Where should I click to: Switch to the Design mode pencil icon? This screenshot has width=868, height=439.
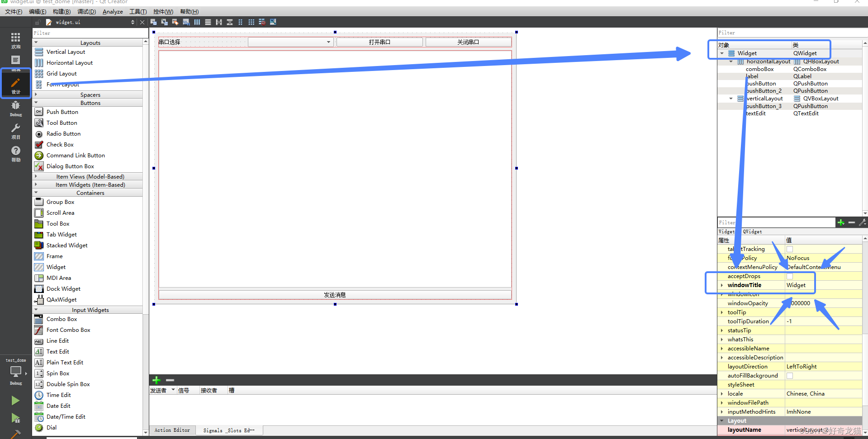(x=16, y=84)
